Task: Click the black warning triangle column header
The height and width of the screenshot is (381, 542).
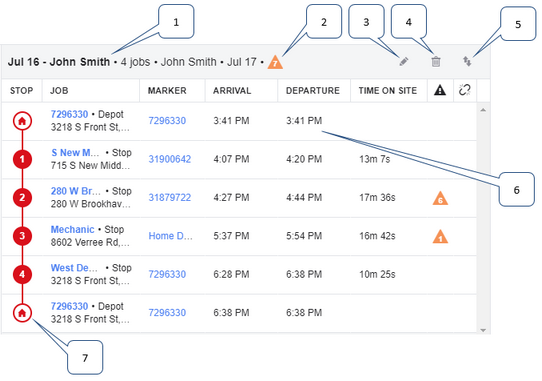Action: 440,90
